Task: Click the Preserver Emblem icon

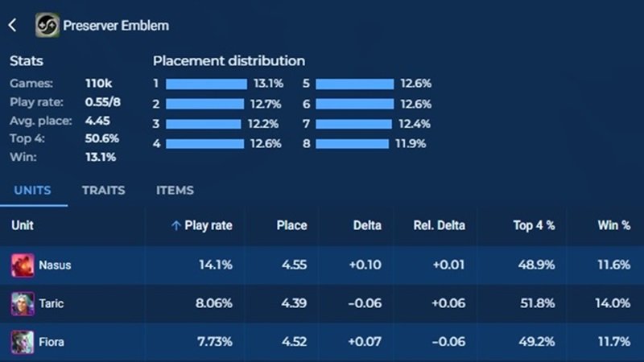Action: coord(47,25)
